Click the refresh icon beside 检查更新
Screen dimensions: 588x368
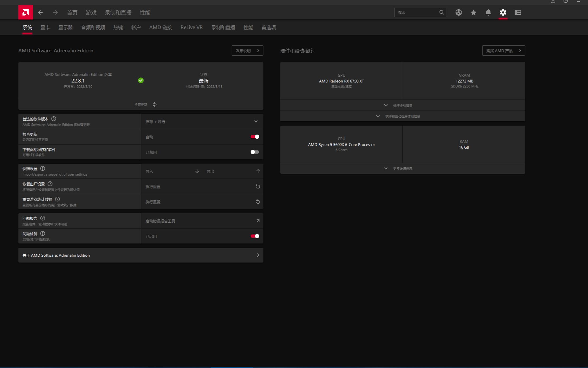point(155,104)
